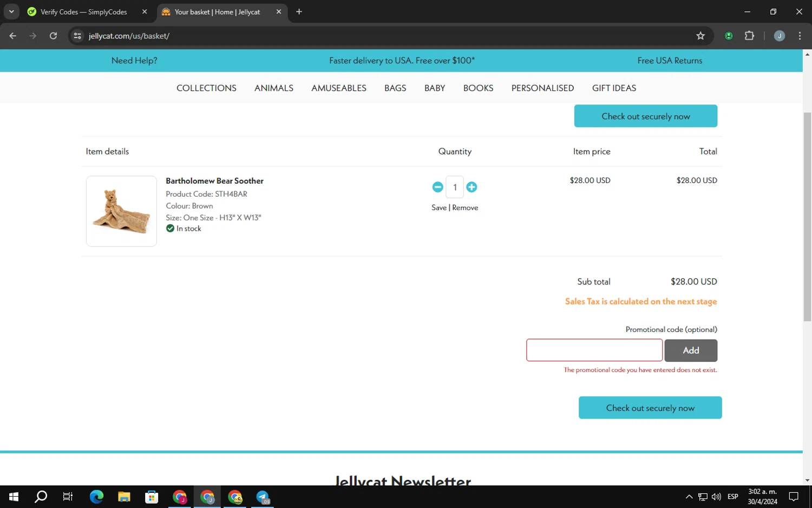Viewport: 812px width, 508px height.
Task: Open the network status tray icon
Action: pyautogui.click(x=703, y=497)
